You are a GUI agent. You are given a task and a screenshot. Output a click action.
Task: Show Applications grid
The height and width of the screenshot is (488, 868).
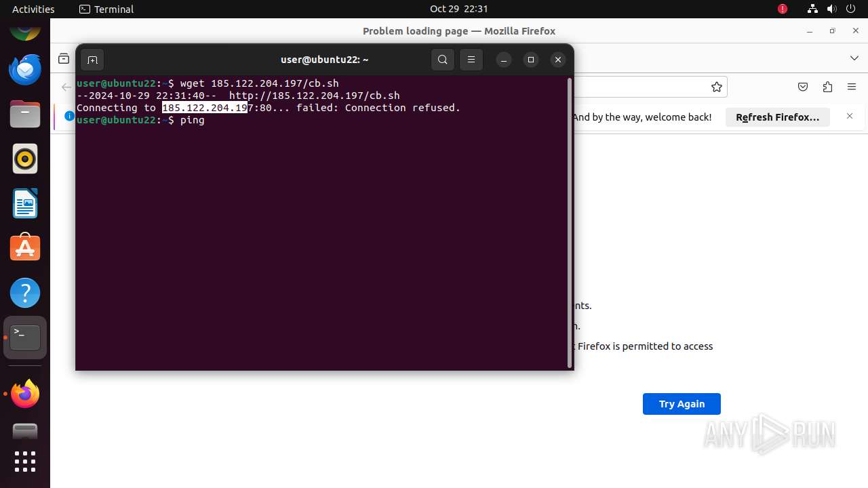[25, 462]
